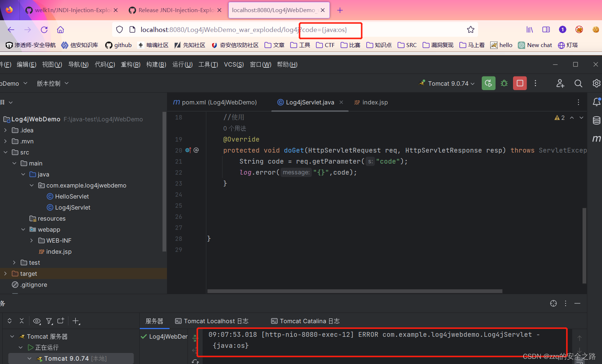Expand the test folder

pyautogui.click(x=14, y=263)
